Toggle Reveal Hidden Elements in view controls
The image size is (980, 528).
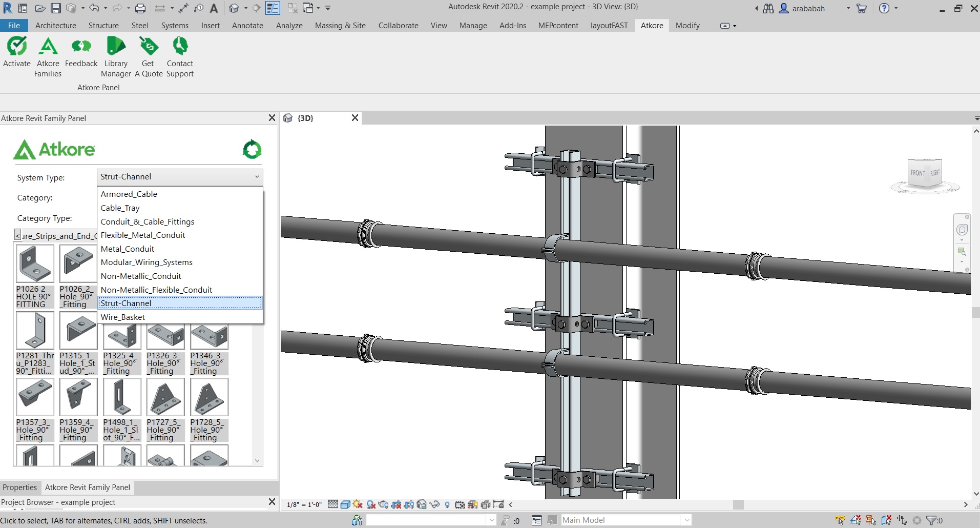click(x=447, y=504)
